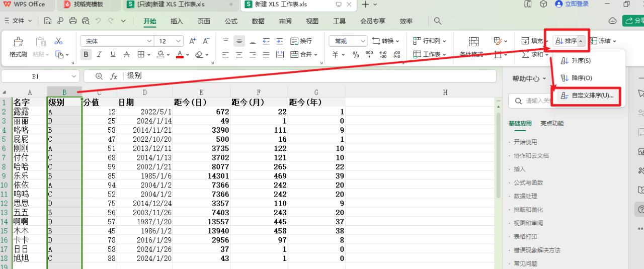Switch to the Formulas (公式) ribbon tab

(231, 21)
